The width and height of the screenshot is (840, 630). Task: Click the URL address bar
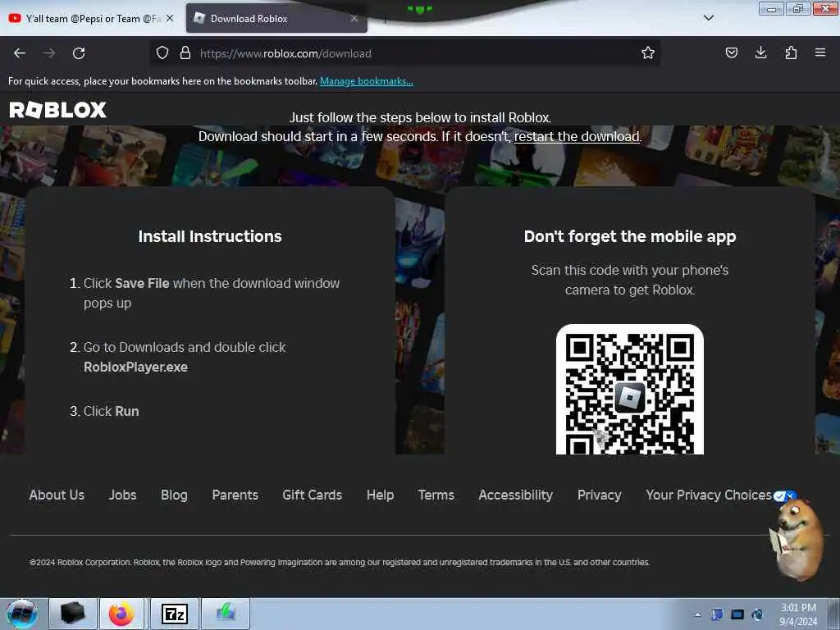[x=407, y=53]
